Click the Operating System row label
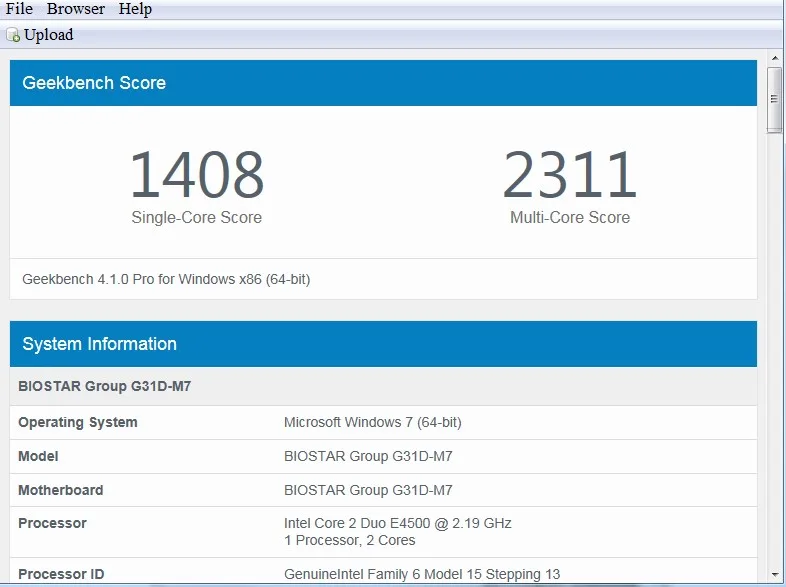The width and height of the screenshot is (786, 587). (78, 422)
